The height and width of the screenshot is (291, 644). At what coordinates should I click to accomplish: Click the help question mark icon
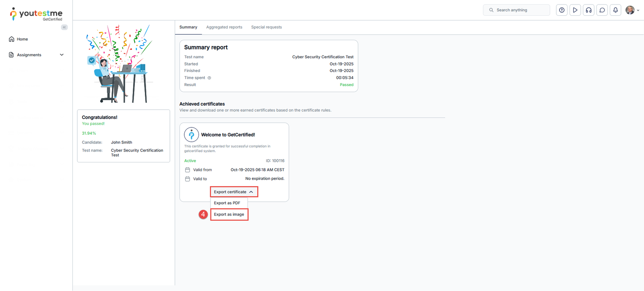pyautogui.click(x=561, y=10)
